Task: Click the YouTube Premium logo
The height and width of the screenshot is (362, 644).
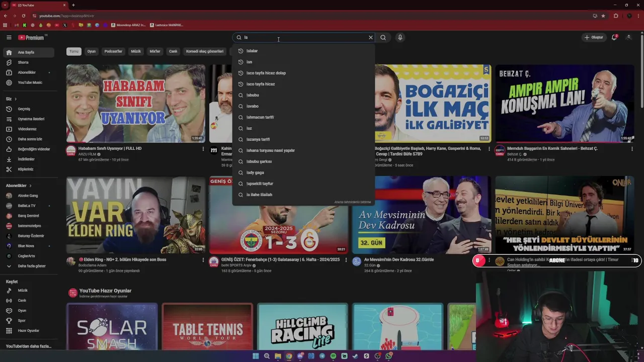Action: pos(31,37)
